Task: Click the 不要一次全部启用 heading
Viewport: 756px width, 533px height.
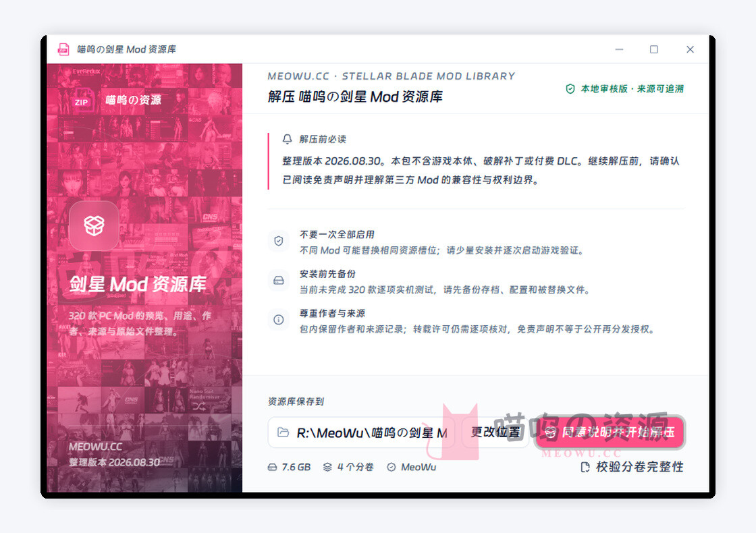Action: (337, 235)
